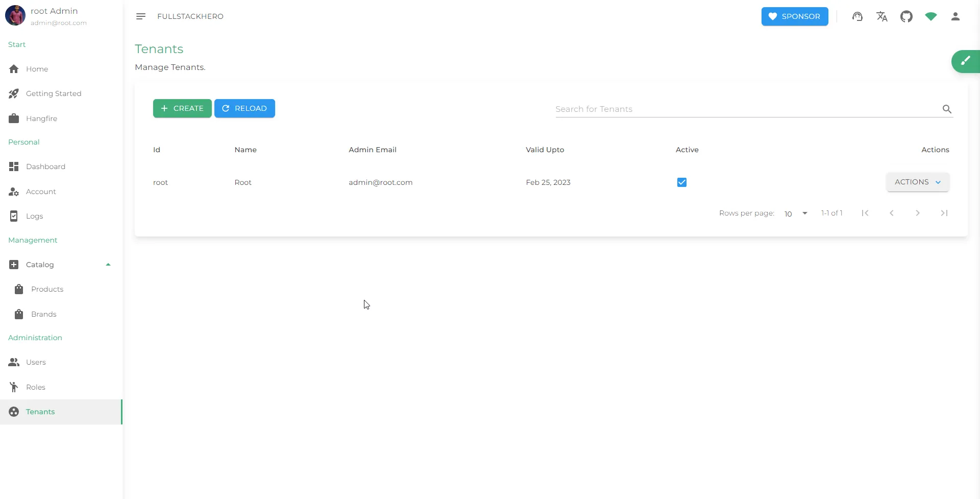Click the search magnifier icon

(947, 109)
